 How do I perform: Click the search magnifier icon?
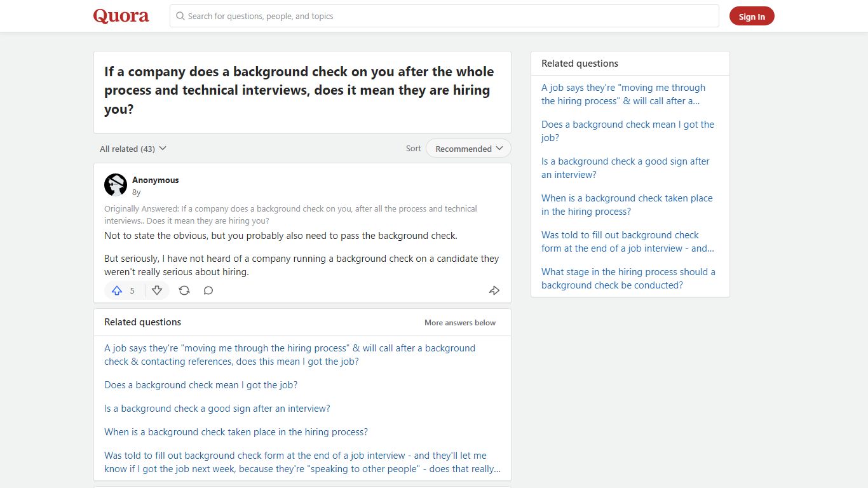tap(180, 16)
